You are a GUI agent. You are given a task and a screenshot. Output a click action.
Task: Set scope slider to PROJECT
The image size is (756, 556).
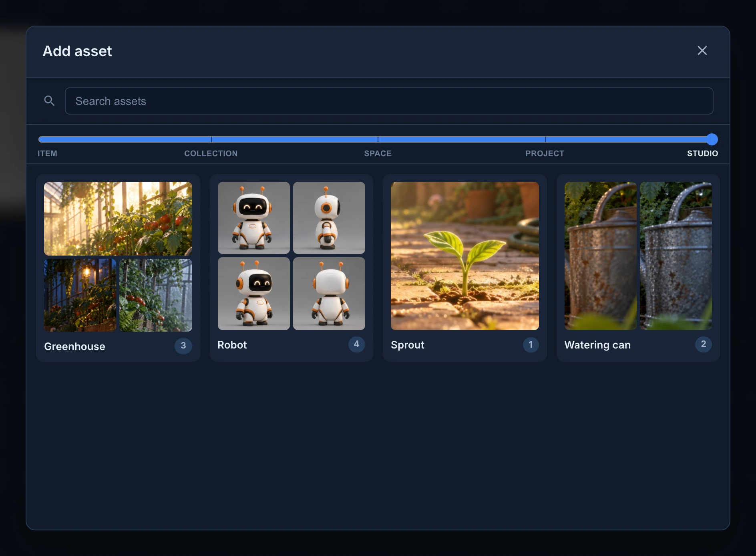pos(545,153)
